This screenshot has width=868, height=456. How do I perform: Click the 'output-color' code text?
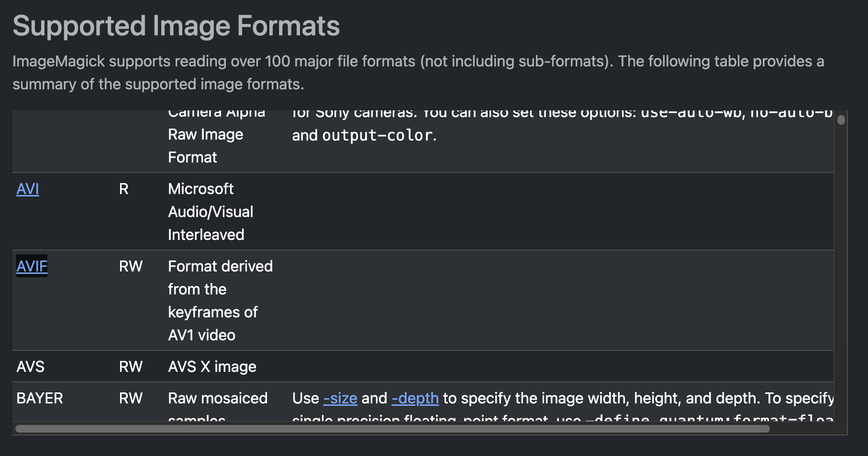coord(377,135)
